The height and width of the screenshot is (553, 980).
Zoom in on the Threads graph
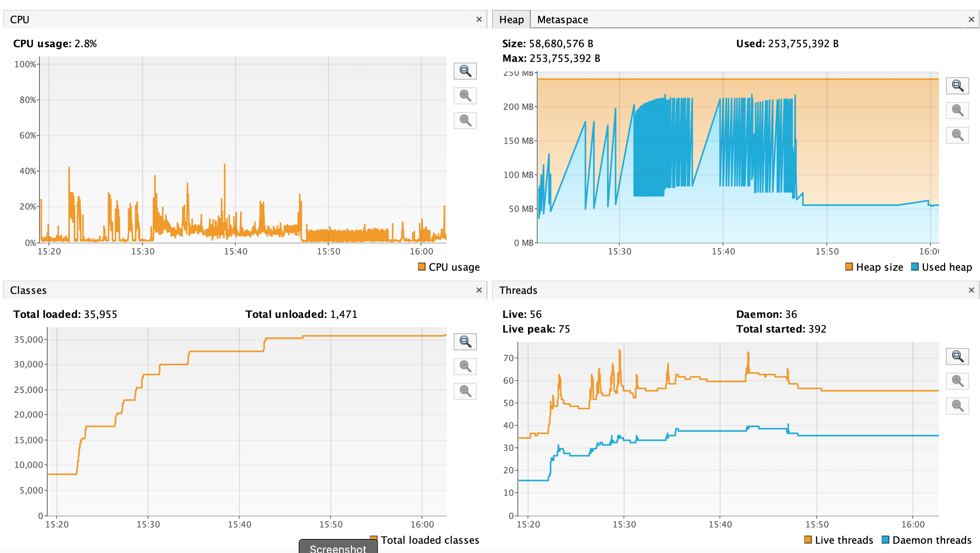pos(957,381)
